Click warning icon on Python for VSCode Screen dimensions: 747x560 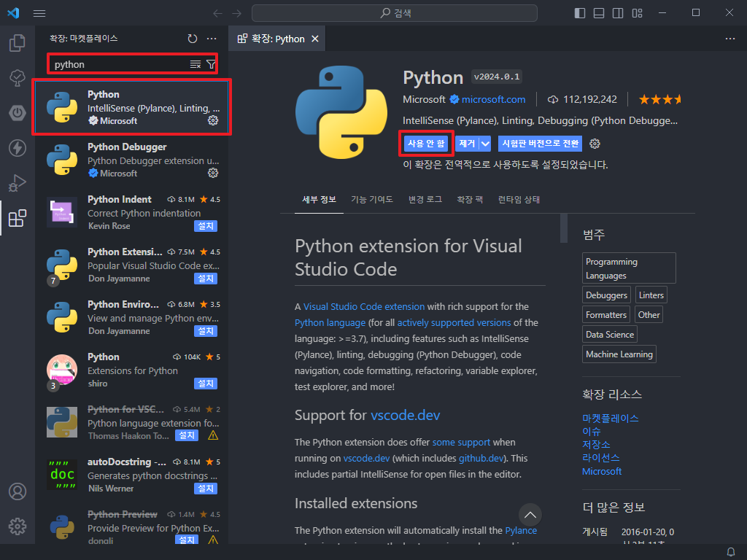[213, 435]
